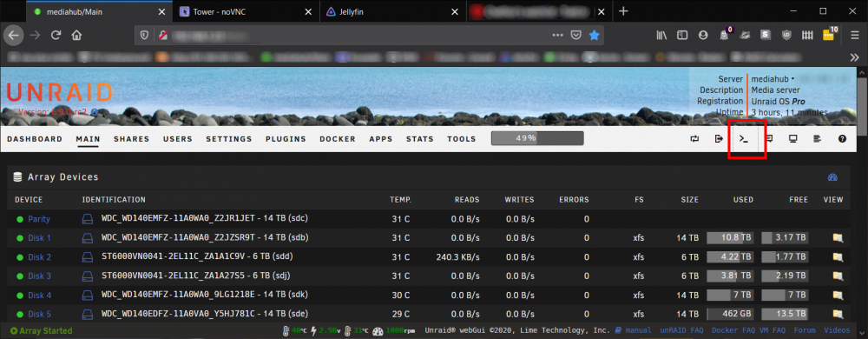
Task: Show the browser sidebar icon
Action: (x=682, y=35)
